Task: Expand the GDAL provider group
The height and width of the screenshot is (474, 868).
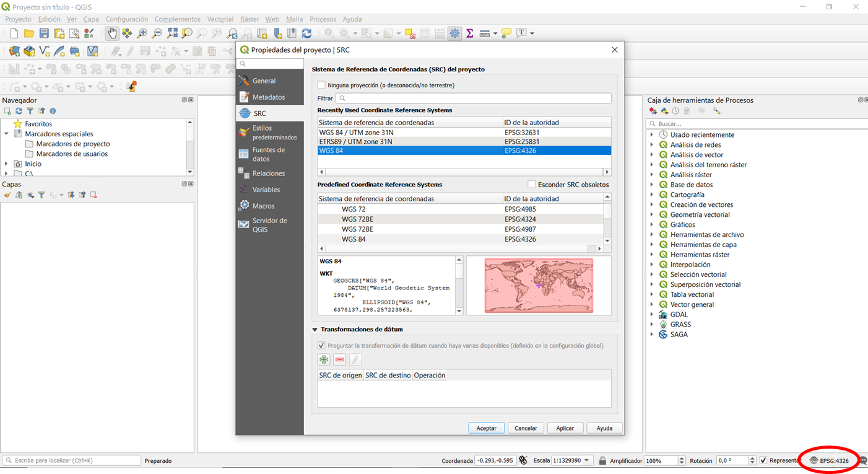Action: (x=652, y=315)
